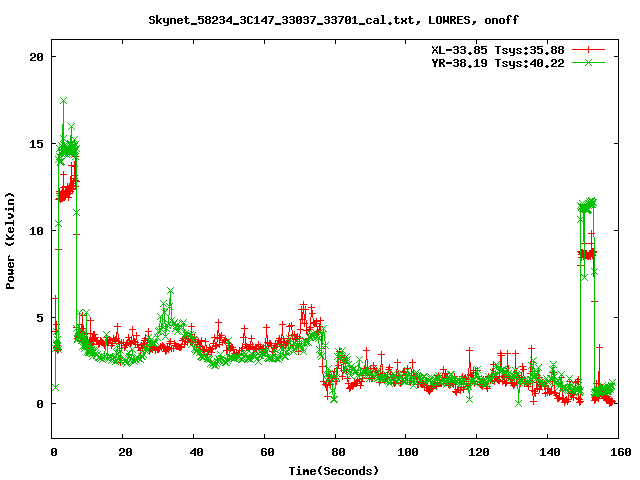The image size is (640, 480).
Task: Click the 5 tick label on y-axis
Action: pos(38,318)
